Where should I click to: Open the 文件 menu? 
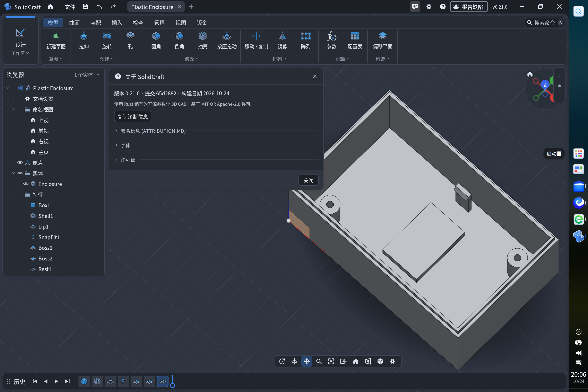(x=70, y=7)
